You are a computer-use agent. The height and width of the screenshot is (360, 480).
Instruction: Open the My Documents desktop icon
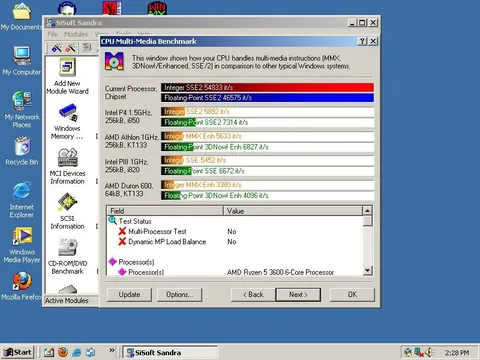click(22, 12)
